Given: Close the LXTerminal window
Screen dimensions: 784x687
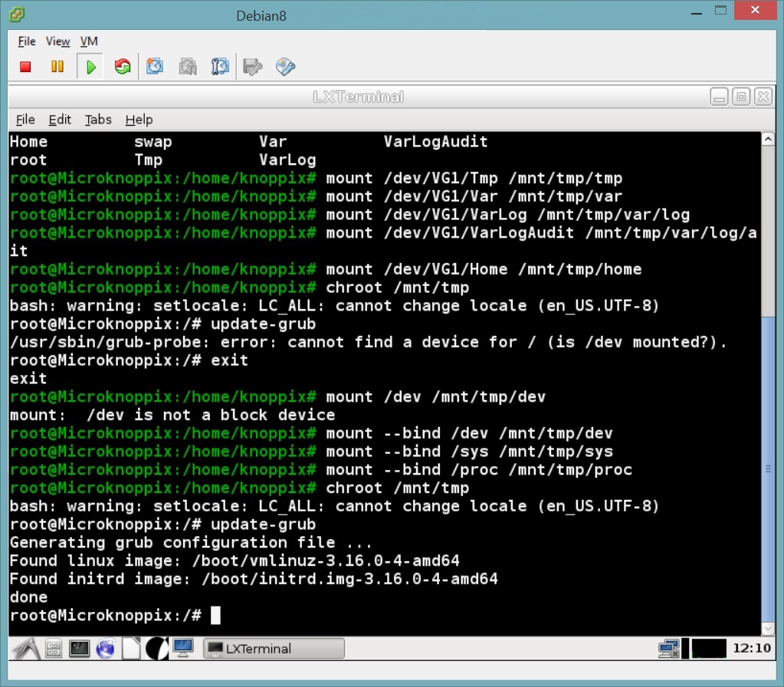Looking at the screenshot, I should click(763, 97).
